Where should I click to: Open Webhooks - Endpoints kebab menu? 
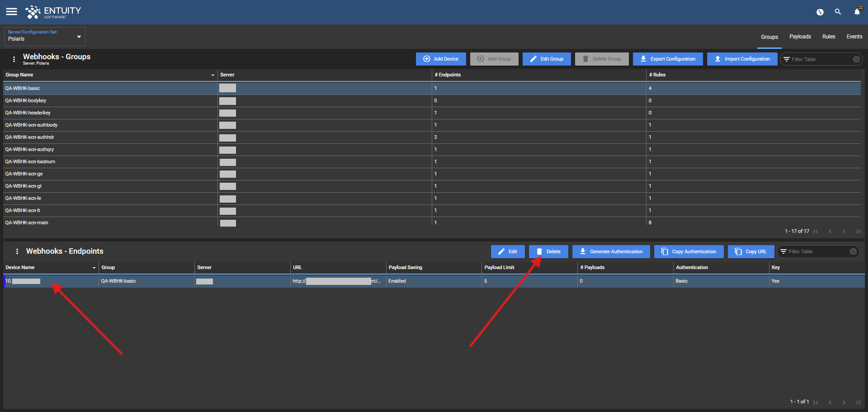[17, 251]
